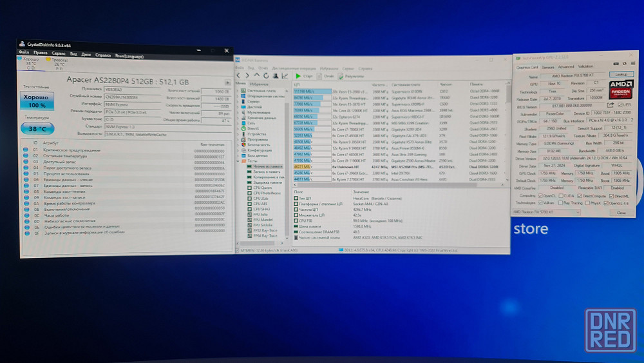Go forward in AIDA64 toolbar
Image resolution: width=644 pixels, height=363 pixels.
coord(247,75)
